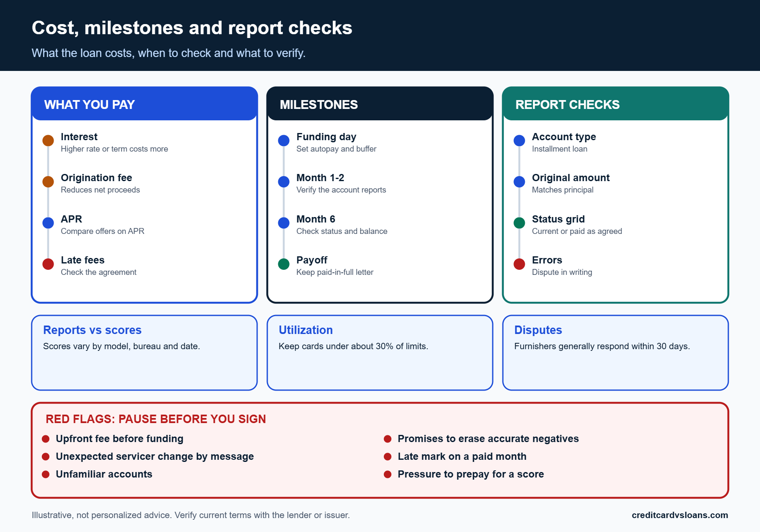Click the blue dot beside Account type
760x532 pixels.
tap(519, 141)
